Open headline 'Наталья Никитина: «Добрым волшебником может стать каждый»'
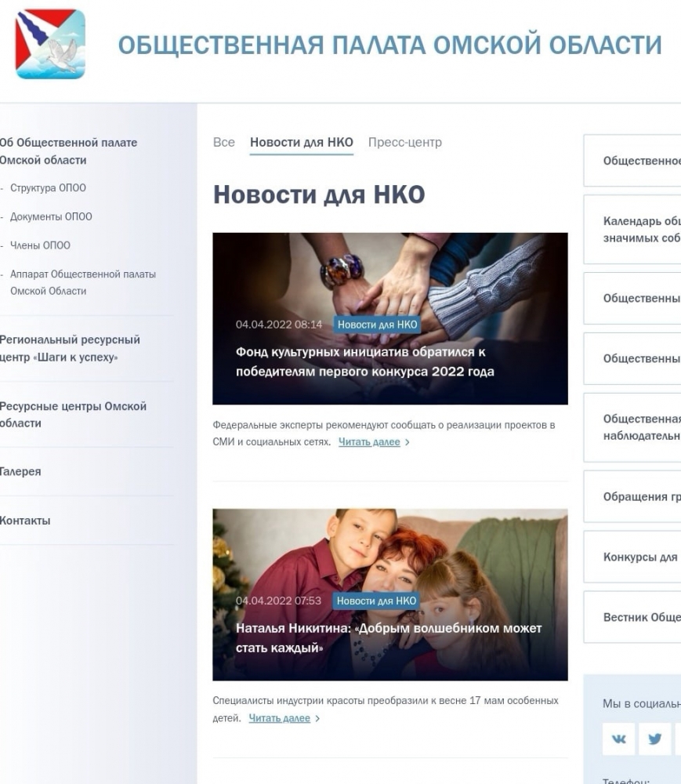 pos(389,638)
